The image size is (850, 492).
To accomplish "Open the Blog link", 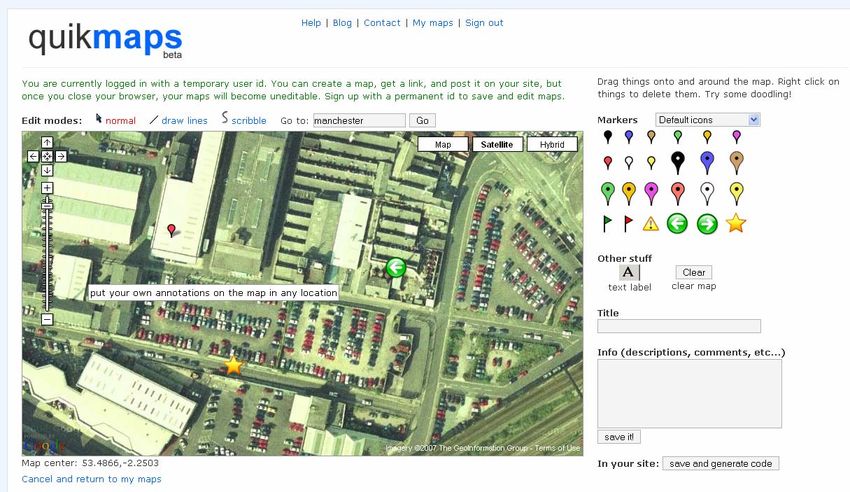I will coord(342,23).
